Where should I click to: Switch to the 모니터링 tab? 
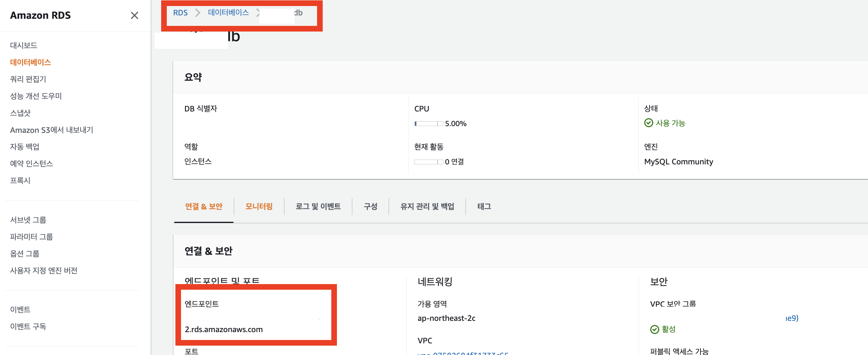259,206
